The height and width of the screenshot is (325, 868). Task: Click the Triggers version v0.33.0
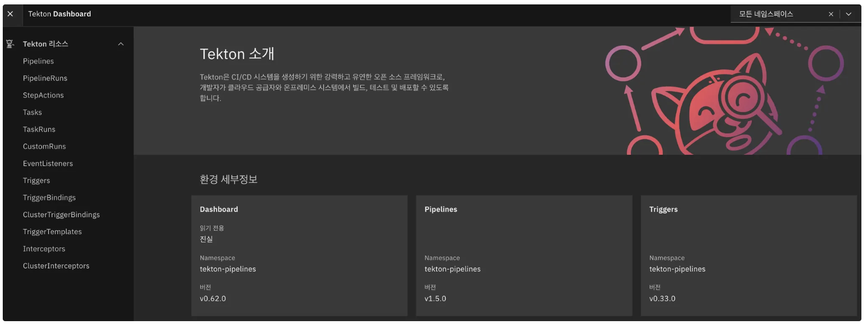[x=662, y=299]
